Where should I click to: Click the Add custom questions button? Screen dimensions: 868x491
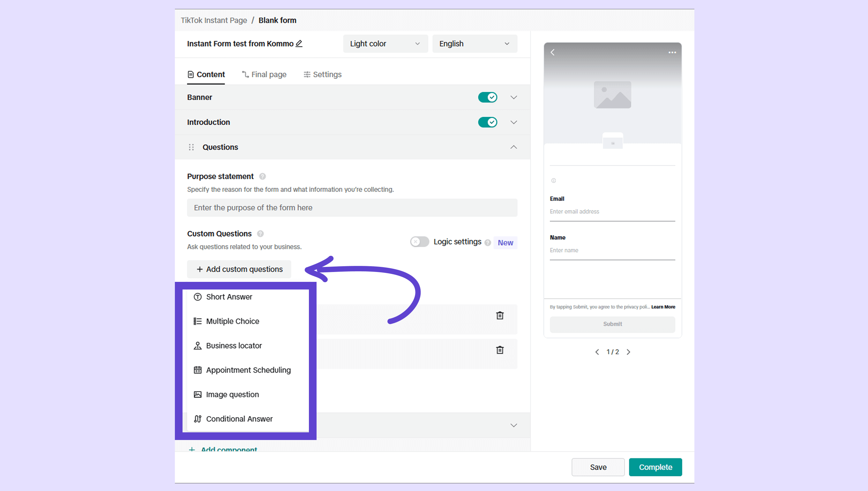pos(239,269)
